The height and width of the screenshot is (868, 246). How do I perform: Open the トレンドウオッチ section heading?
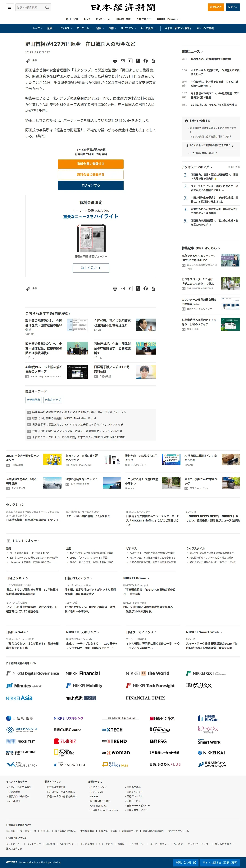tap(26, 541)
